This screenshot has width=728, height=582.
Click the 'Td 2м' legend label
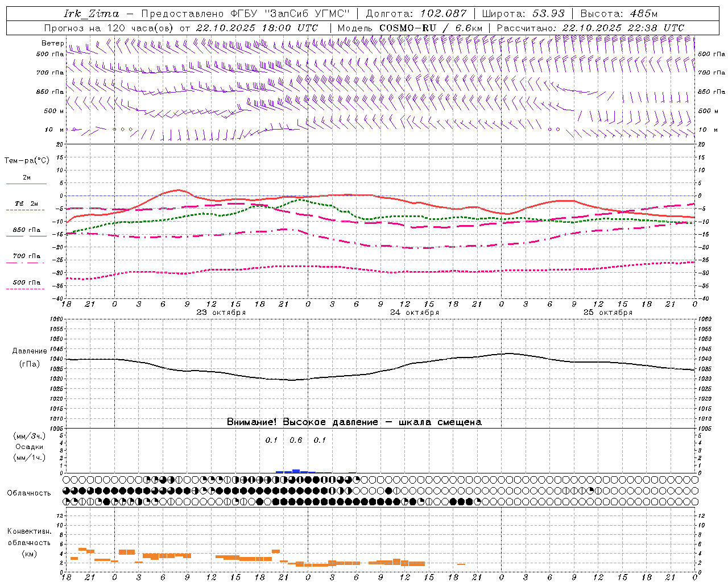point(27,203)
